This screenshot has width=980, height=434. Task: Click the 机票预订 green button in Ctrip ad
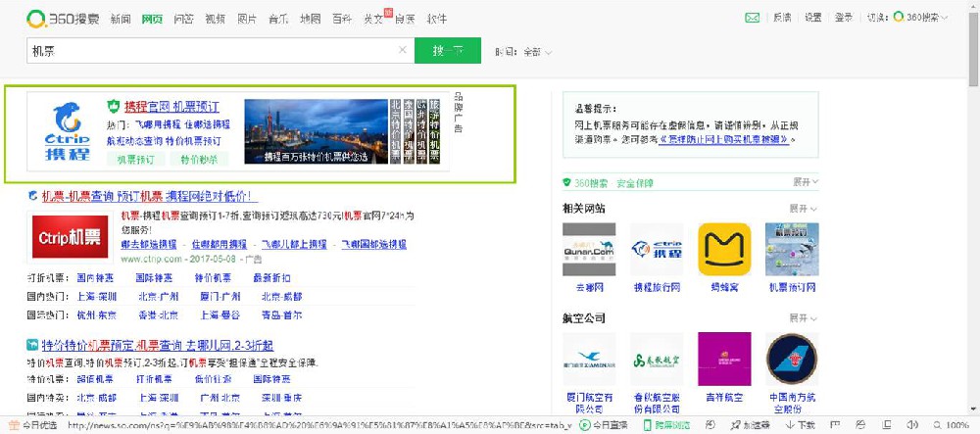(136, 160)
